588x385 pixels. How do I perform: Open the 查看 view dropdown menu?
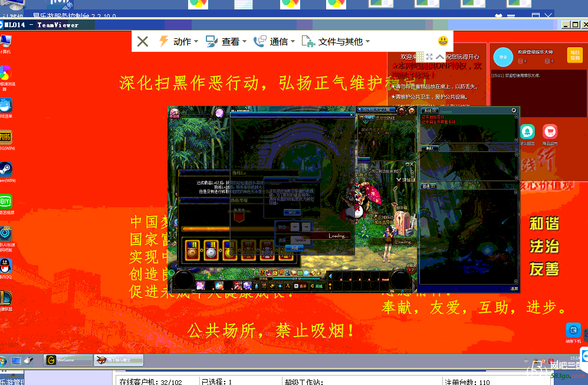tap(226, 41)
